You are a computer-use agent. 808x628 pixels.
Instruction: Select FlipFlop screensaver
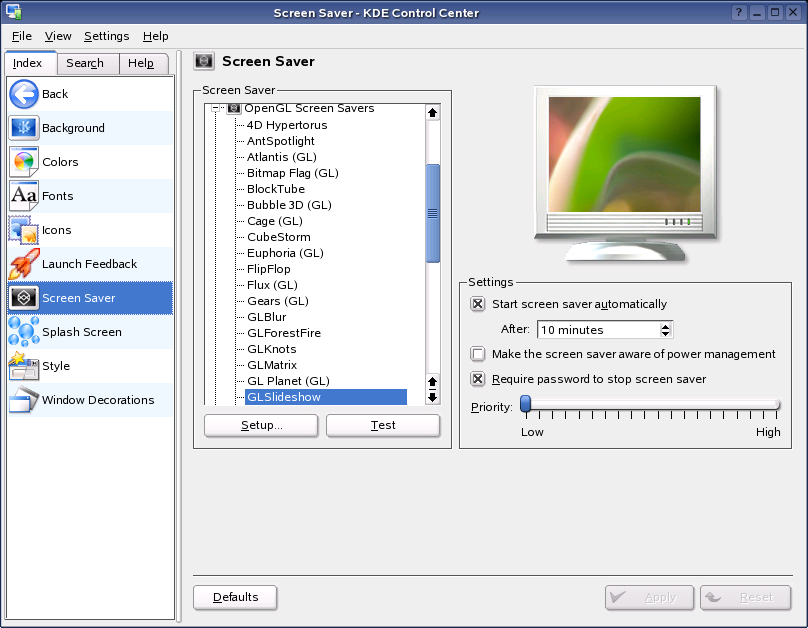[x=268, y=269]
